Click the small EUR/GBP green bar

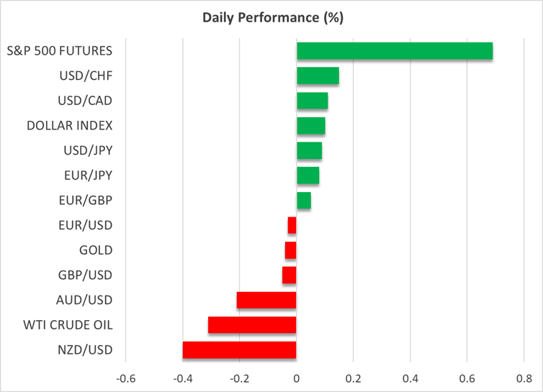303,201
